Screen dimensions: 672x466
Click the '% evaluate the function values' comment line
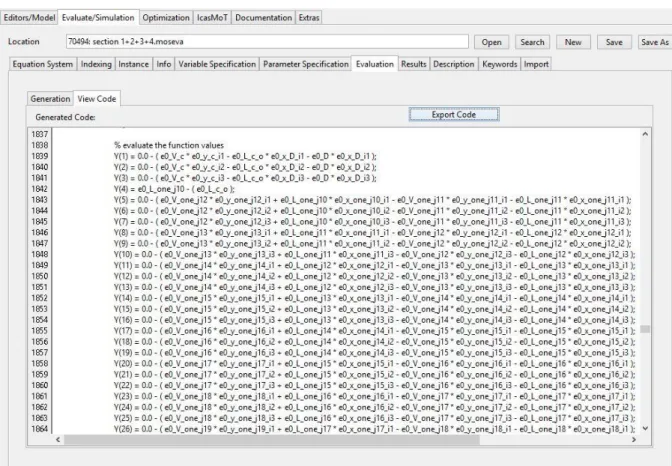tap(169, 145)
